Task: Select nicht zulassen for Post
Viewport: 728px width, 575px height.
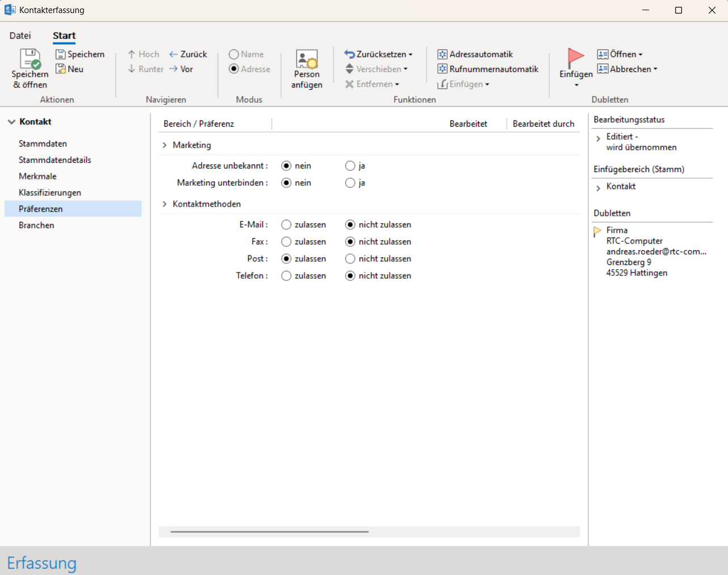Action: click(350, 259)
